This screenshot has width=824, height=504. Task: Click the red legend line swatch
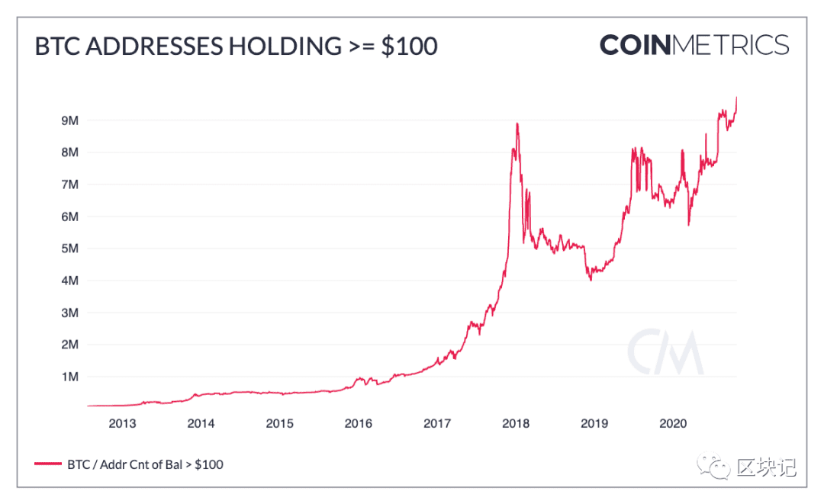point(48,464)
